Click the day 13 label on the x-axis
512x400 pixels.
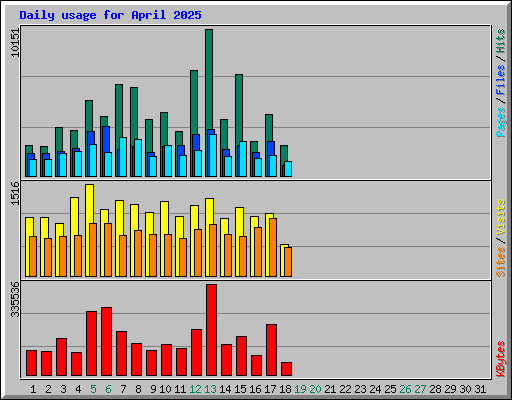tap(210, 389)
